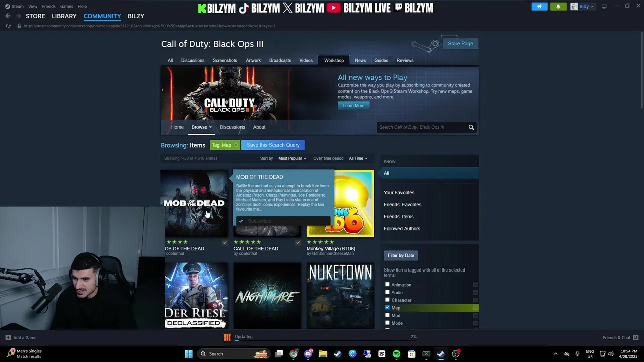Exclude the Character tag using minus icon

pos(475,300)
